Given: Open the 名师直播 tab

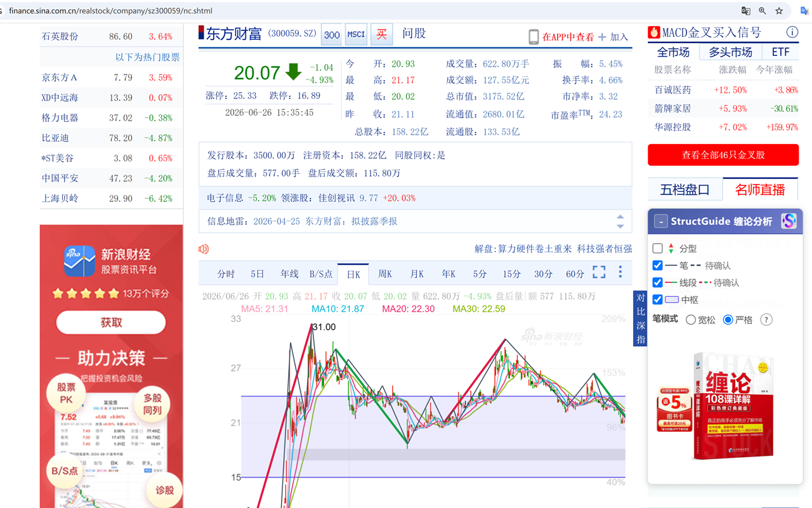Looking at the screenshot, I should point(760,189).
